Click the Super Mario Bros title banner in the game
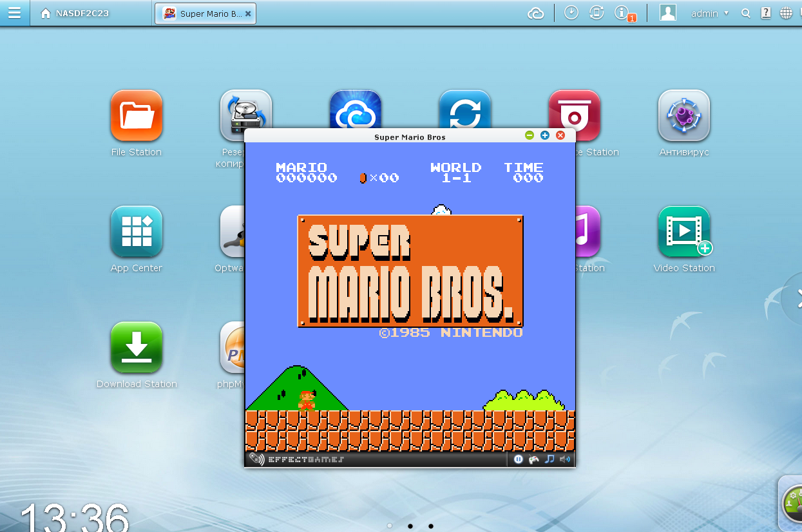802x532 pixels. tap(410, 271)
